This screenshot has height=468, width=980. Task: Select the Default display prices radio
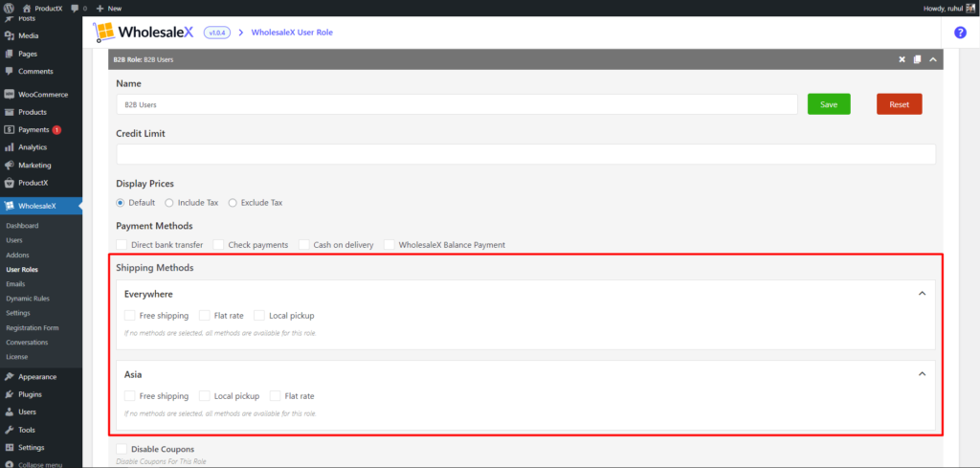click(x=120, y=203)
